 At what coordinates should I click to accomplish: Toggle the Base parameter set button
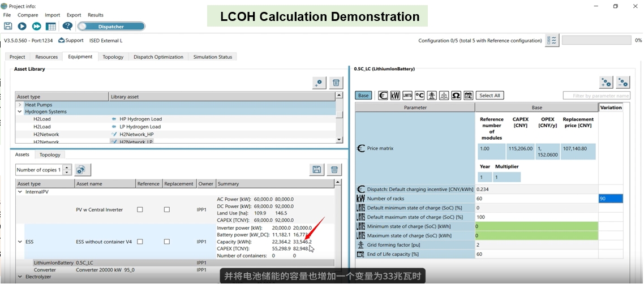tap(363, 96)
